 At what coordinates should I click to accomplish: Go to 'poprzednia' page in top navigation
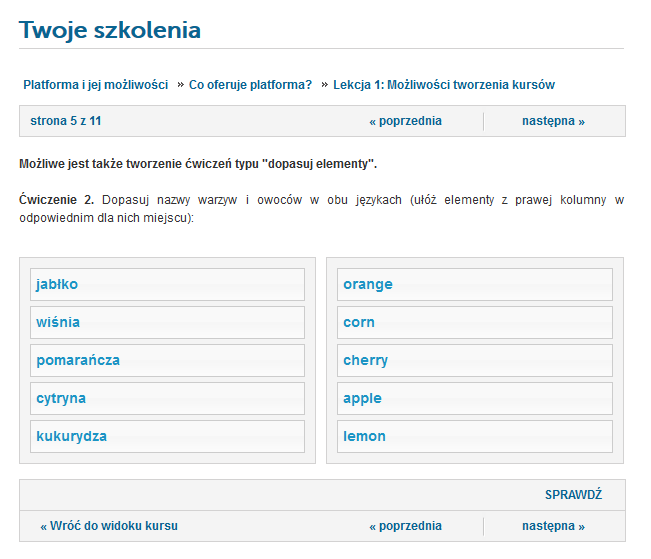(406, 121)
